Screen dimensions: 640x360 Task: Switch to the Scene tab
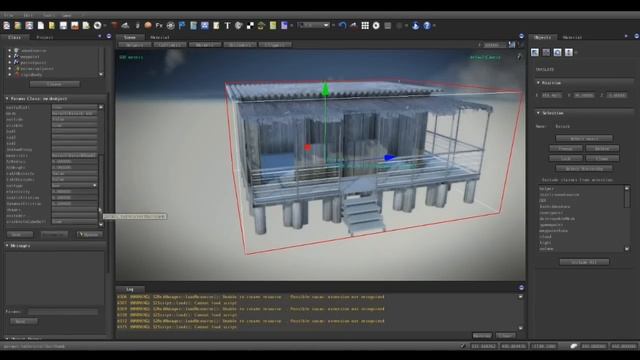pos(130,37)
